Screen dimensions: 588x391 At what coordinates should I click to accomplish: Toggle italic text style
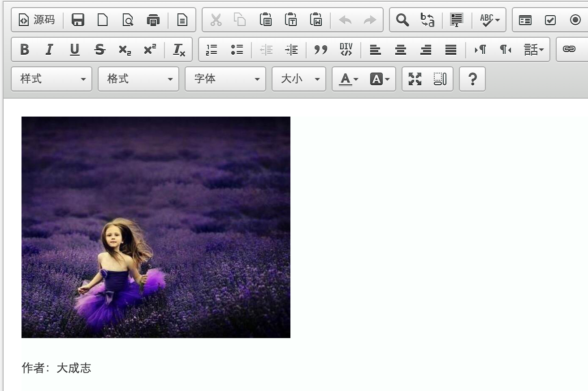[x=49, y=50]
